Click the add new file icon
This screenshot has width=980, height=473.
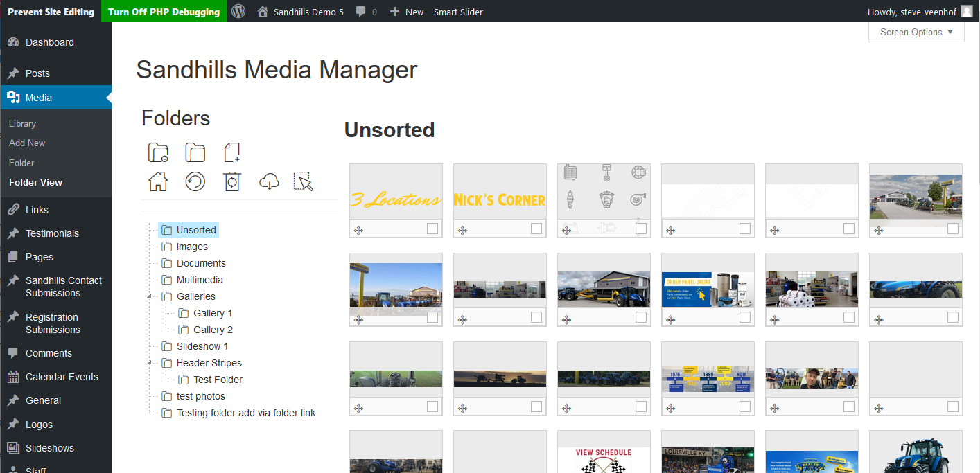tap(232, 152)
